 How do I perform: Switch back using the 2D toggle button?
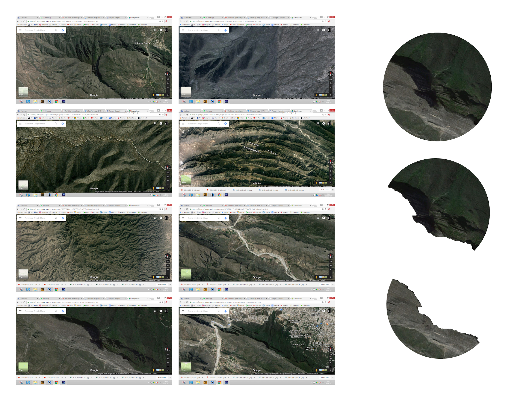(331, 261)
